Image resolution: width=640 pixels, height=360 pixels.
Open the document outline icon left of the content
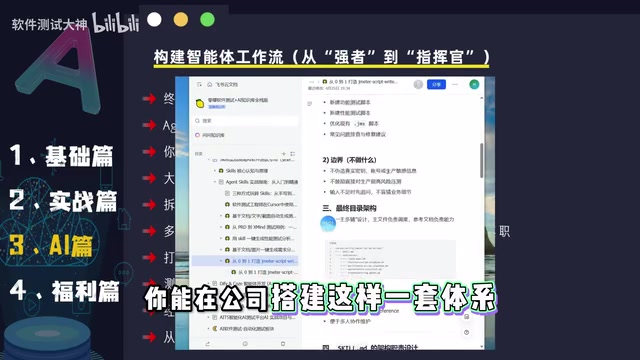tap(309, 104)
